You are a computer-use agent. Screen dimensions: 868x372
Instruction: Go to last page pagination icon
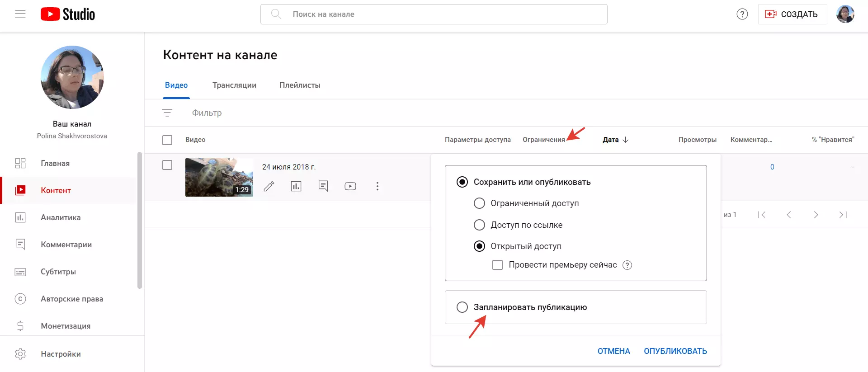click(x=843, y=215)
